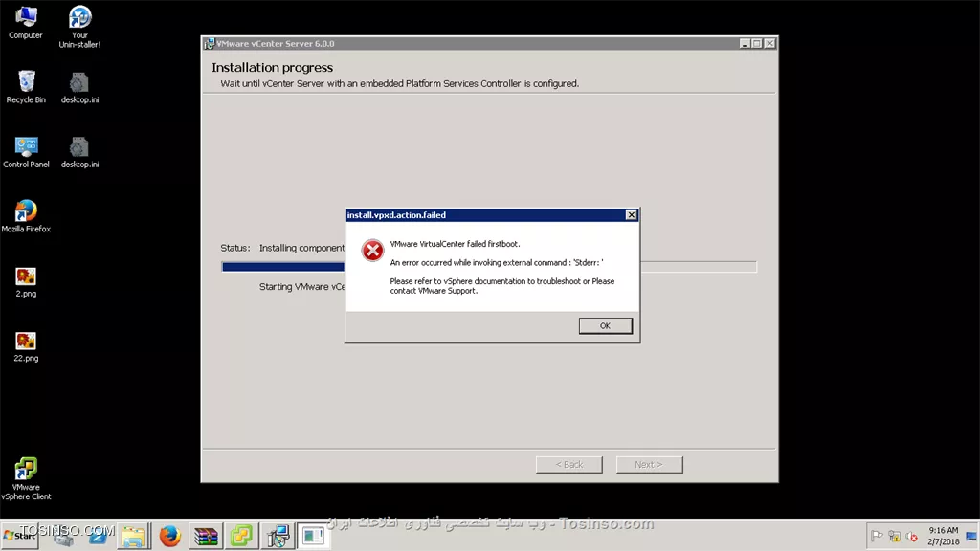Select the Computer desktop icon
Image resolution: width=980 pixels, height=551 pixels.
(26, 23)
